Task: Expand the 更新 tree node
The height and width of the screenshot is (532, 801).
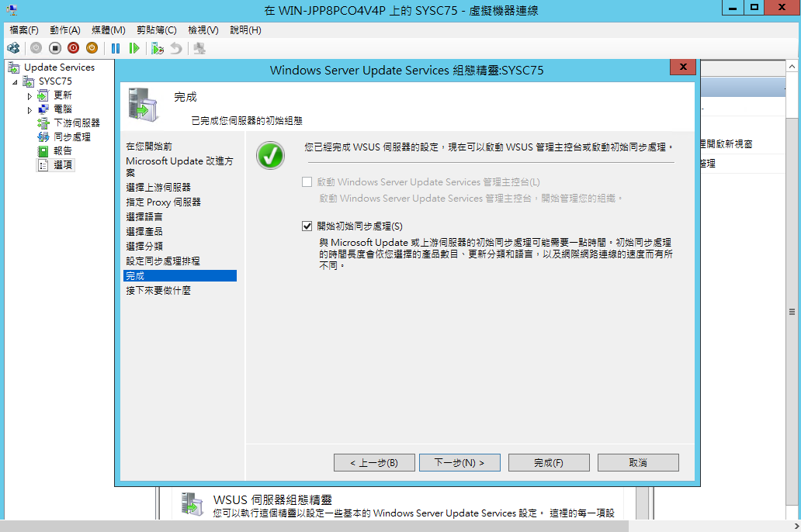Action: pos(29,96)
